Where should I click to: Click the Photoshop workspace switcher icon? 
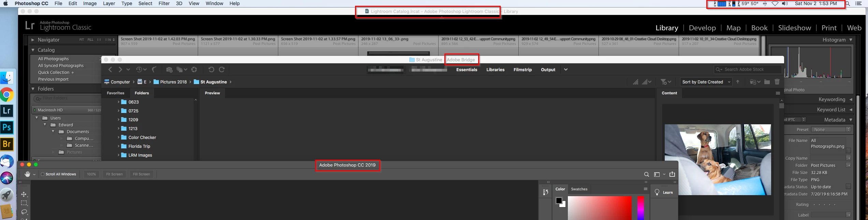[657, 174]
